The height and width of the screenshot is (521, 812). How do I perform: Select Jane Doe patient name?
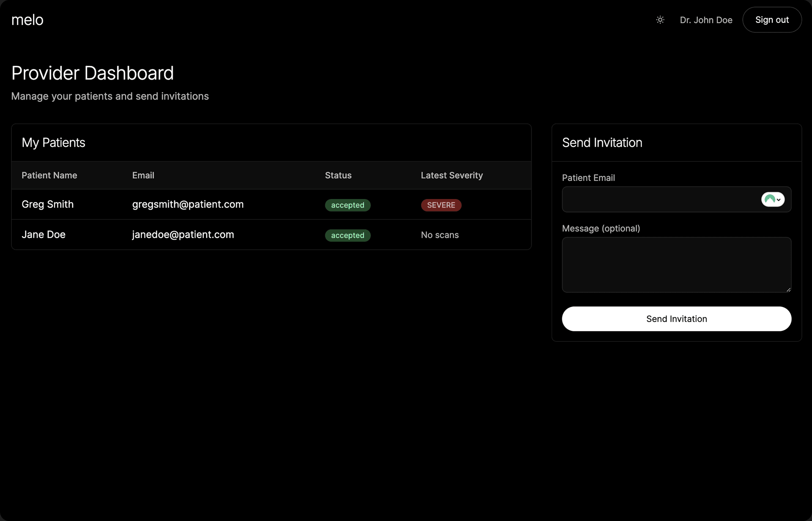click(44, 235)
